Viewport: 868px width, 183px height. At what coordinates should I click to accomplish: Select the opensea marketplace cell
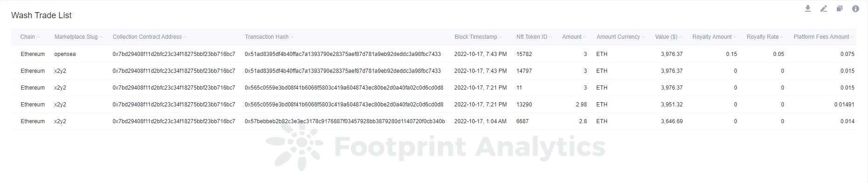(65, 54)
